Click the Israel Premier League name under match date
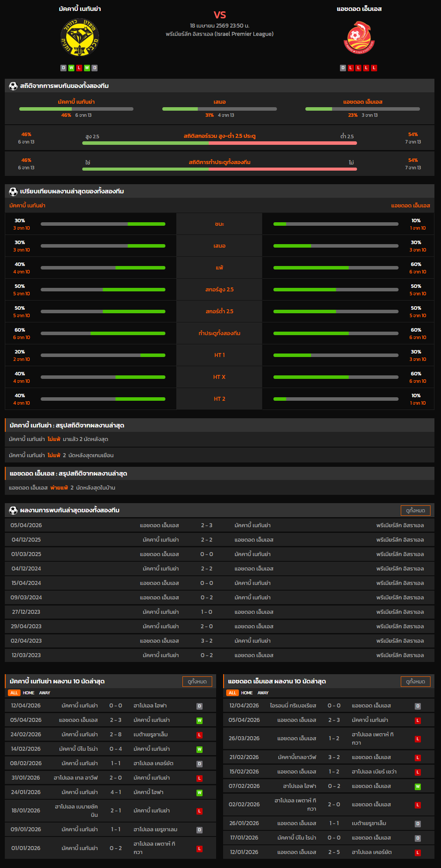Screen dimensions: 441x868 pyautogui.click(x=219, y=34)
